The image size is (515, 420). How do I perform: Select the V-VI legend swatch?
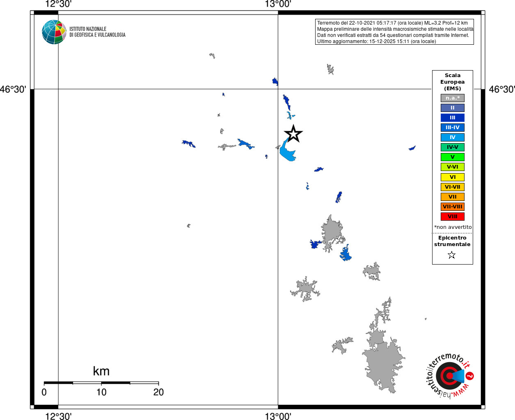pos(453,167)
